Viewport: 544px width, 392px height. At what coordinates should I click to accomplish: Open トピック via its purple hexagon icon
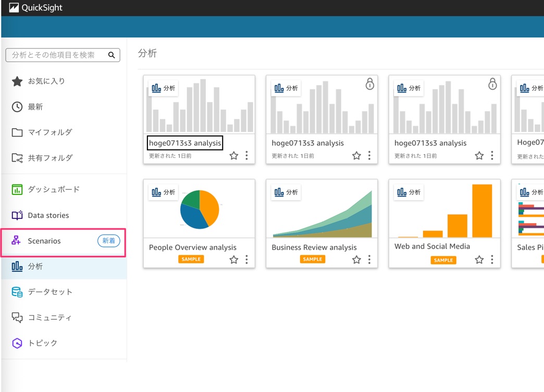17,343
